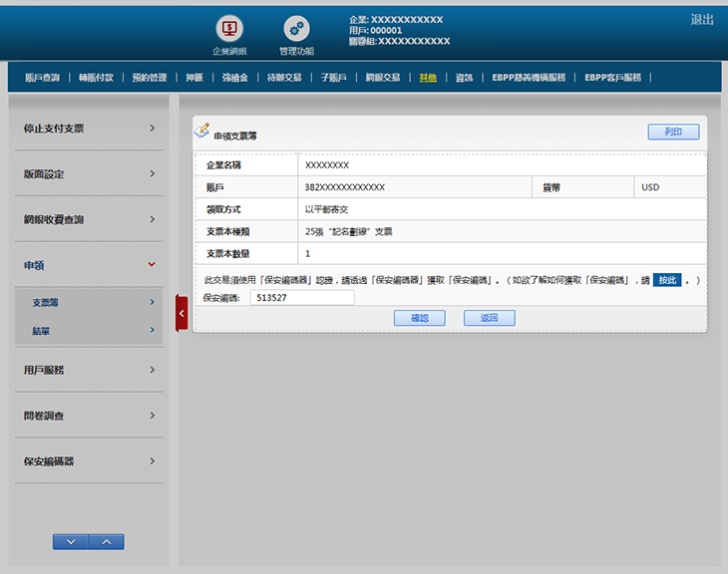The width and height of the screenshot is (728, 574).
Task: Click the 申領支票簿 pencil icon
Action: (201, 131)
